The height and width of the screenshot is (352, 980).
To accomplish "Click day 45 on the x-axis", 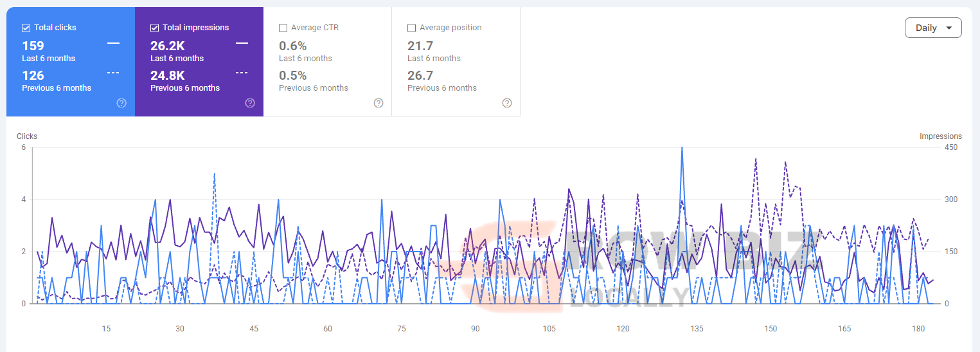I will tap(254, 329).
